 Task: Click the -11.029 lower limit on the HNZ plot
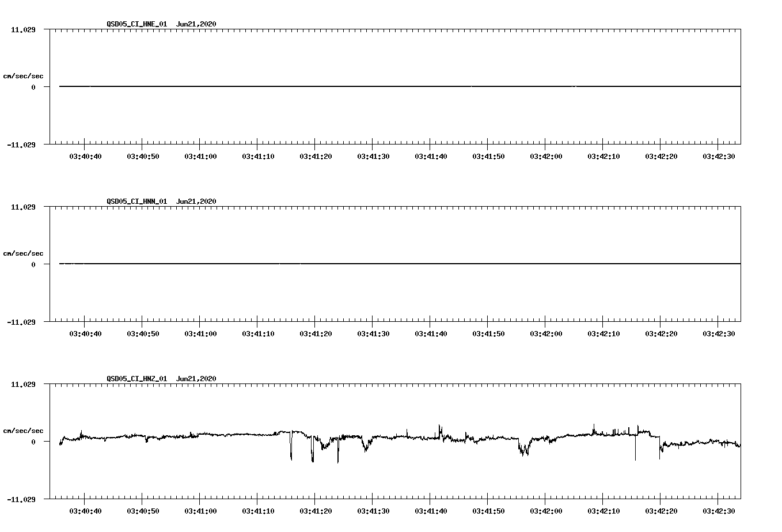coord(21,500)
